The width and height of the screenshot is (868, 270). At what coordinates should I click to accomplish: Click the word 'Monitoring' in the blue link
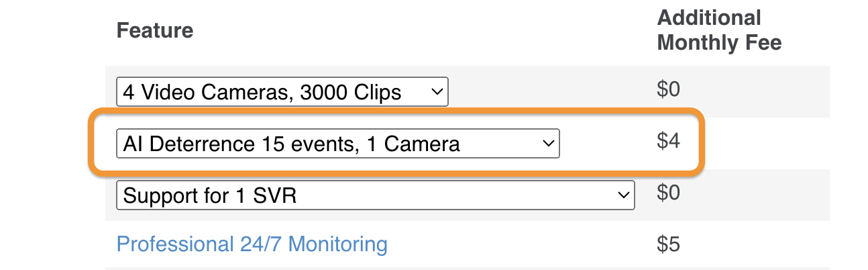[337, 244]
